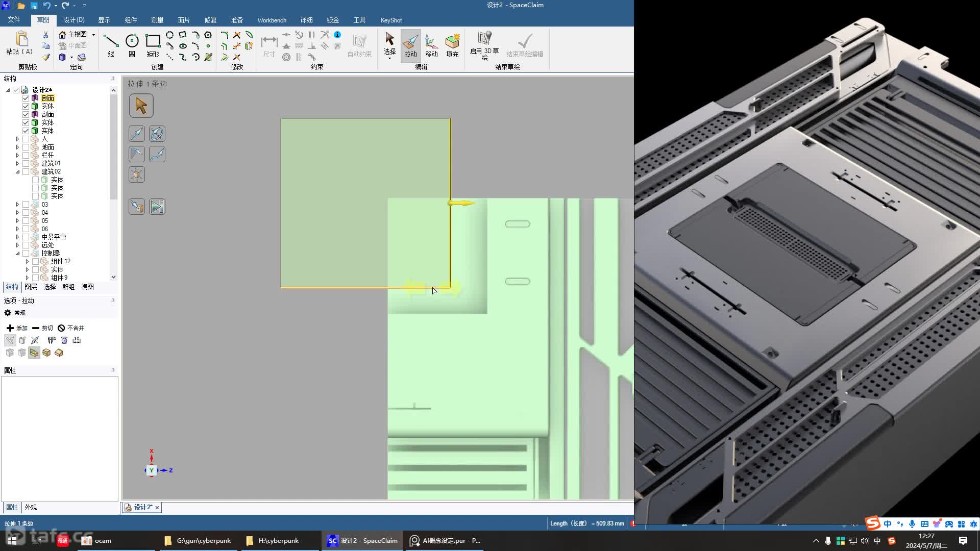
Task: Collapse the 控制器 tree node
Action: point(17,253)
